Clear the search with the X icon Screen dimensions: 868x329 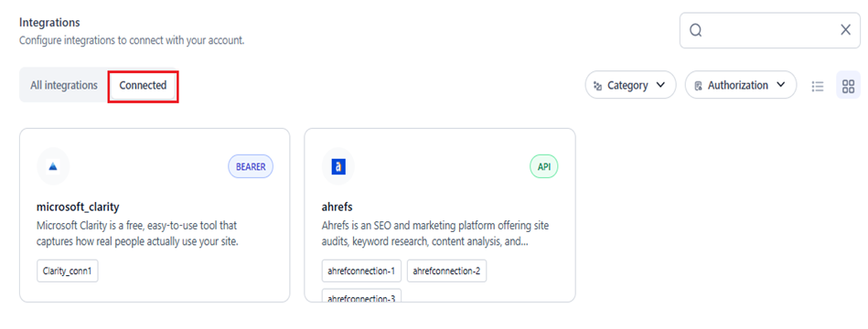[845, 30]
